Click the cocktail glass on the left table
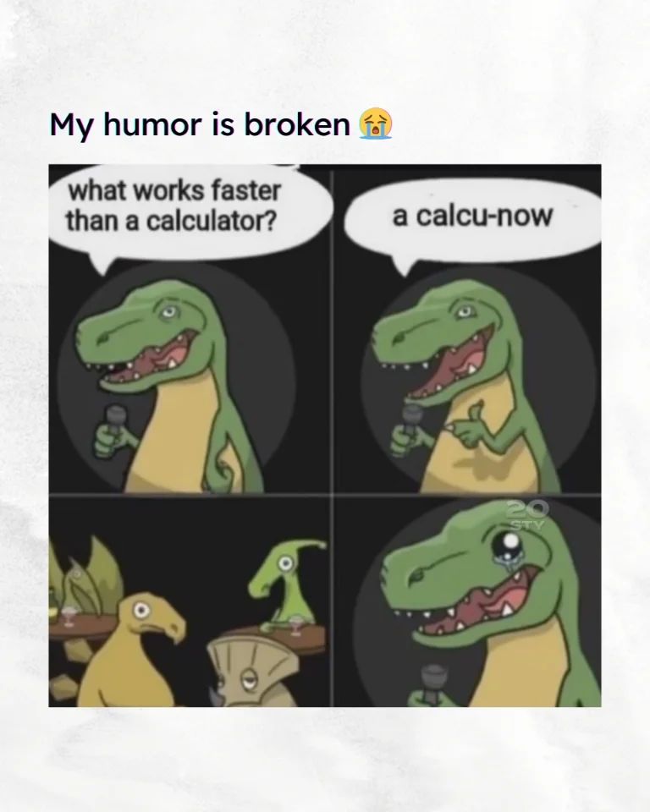 (x=68, y=617)
